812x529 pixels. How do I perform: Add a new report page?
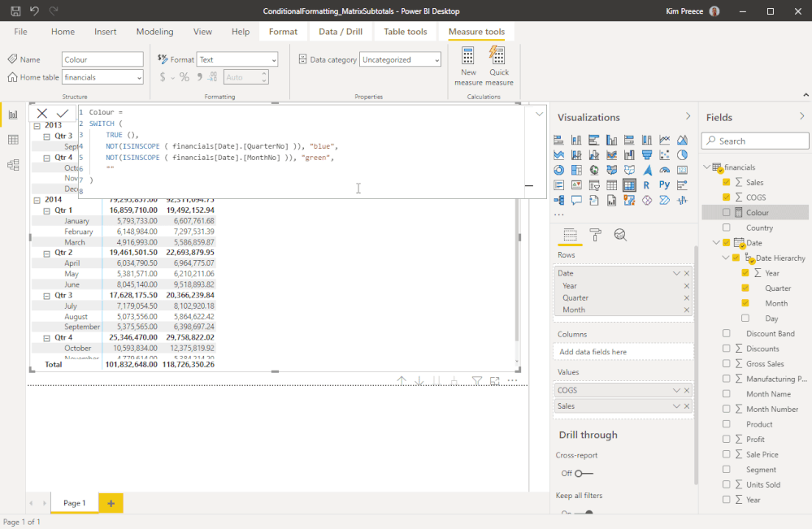point(111,503)
